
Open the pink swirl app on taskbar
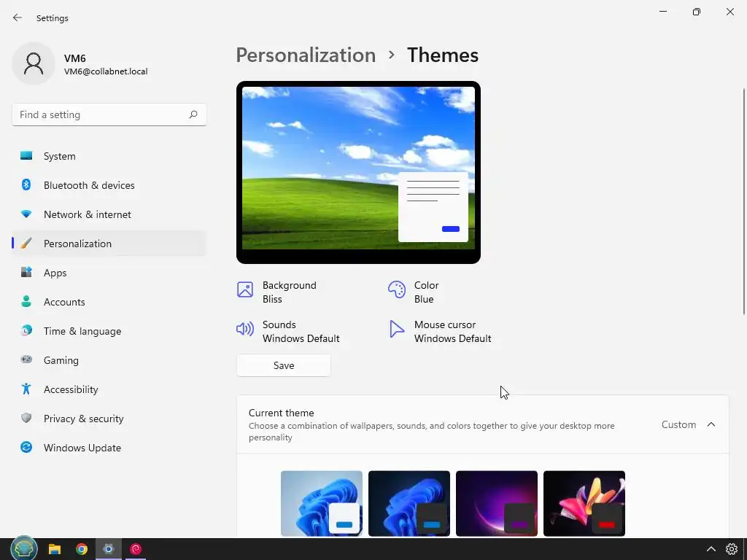[x=136, y=549]
